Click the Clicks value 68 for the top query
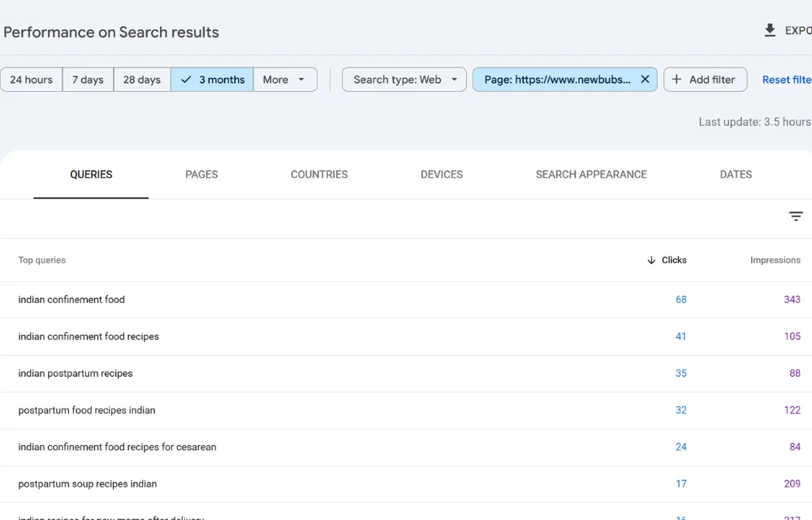This screenshot has height=520, width=812. (x=680, y=299)
